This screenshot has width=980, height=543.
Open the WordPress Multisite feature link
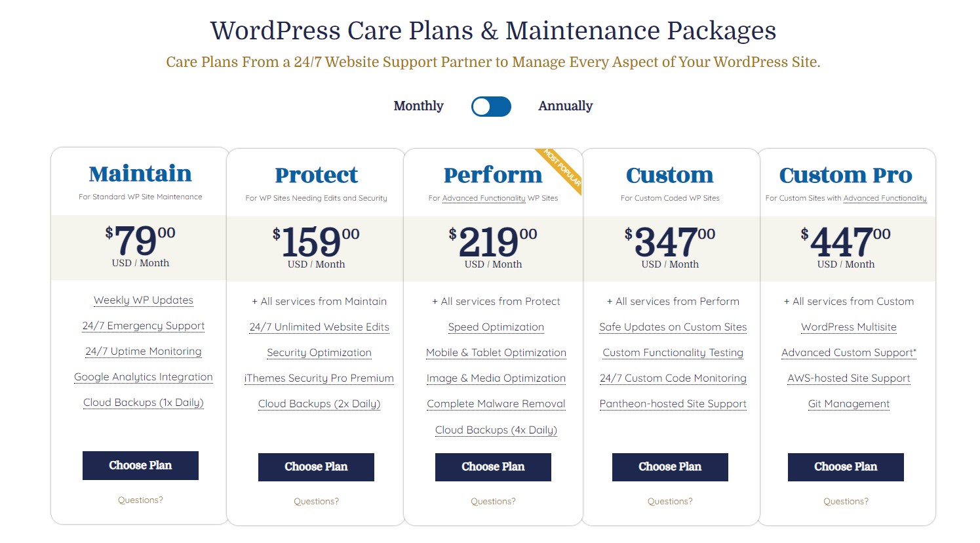pyautogui.click(x=849, y=327)
